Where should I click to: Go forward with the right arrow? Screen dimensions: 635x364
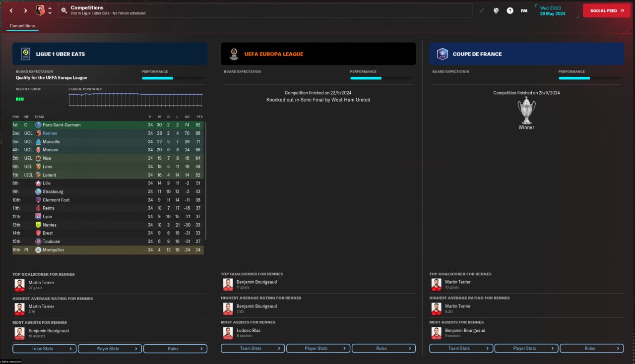[25, 10]
